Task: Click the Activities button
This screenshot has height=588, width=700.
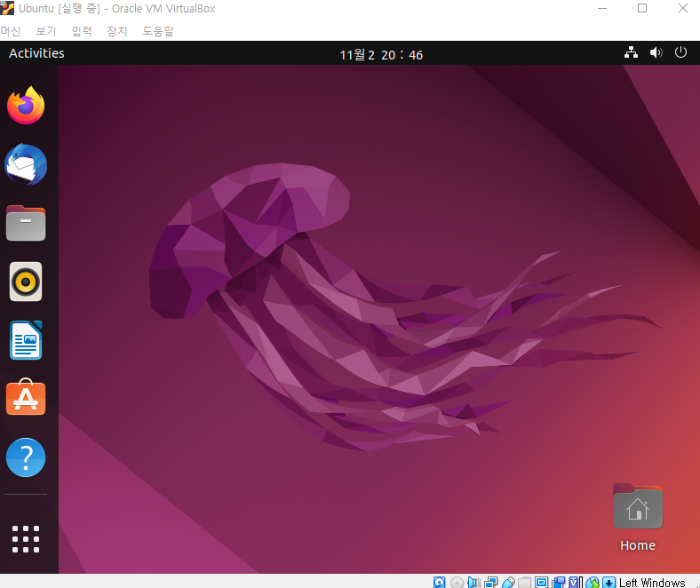Action: click(x=36, y=53)
